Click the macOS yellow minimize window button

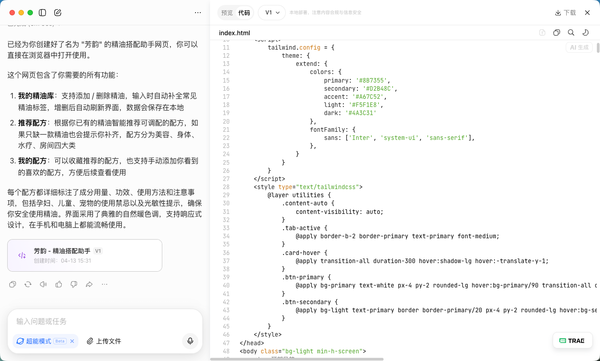(21, 13)
